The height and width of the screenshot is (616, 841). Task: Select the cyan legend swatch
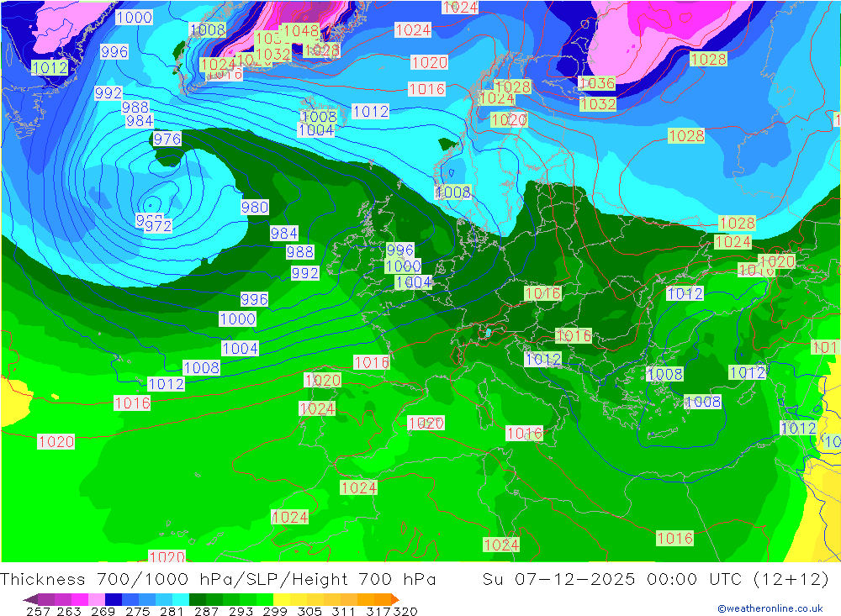tap(181, 599)
